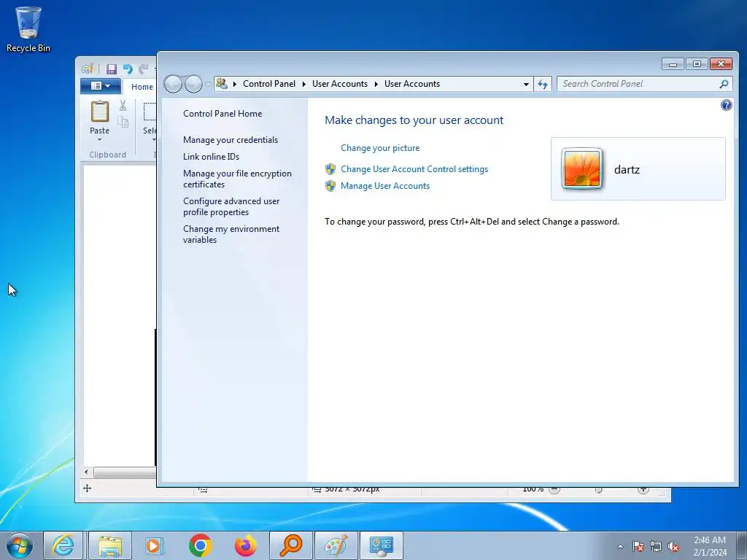The image size is (747, 560).
Task: Click the horizontal scrollbar thumb in Paint
Action: pos(125,472)
